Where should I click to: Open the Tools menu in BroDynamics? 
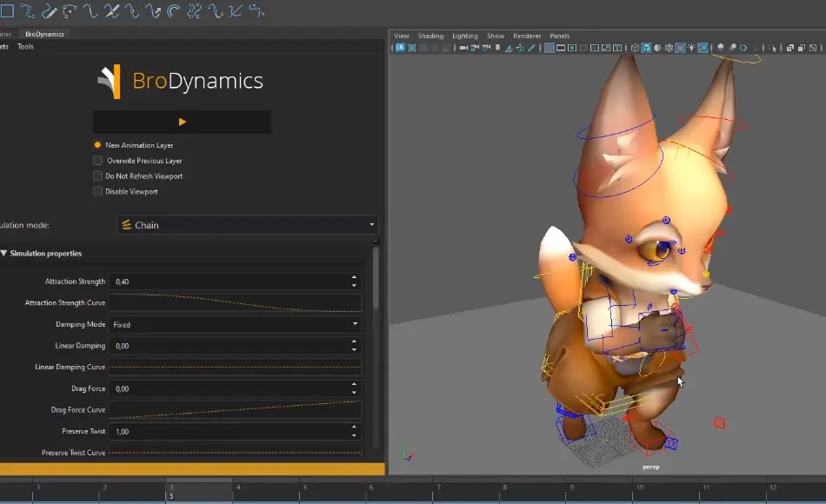pyautogui.click(x=25, y=46)
